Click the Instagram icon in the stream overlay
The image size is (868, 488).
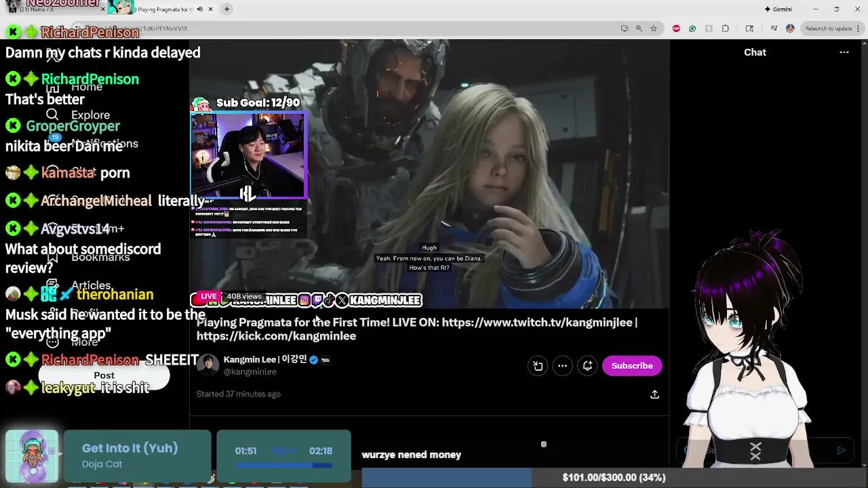(x=304, y=300)
